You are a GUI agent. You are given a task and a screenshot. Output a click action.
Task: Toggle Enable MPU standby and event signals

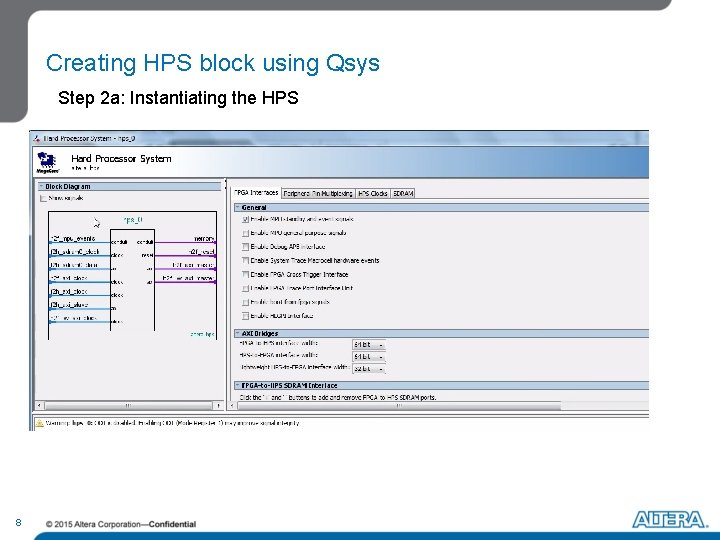246,219
